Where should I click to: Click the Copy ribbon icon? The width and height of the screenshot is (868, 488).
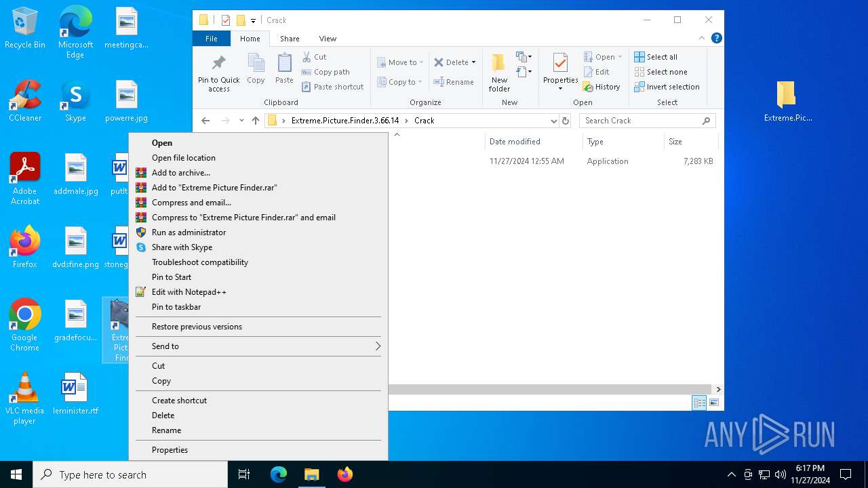coord(256,64)
